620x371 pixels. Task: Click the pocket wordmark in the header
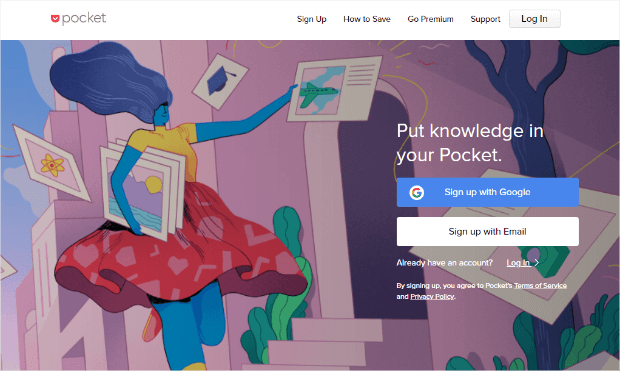[84, 18]
